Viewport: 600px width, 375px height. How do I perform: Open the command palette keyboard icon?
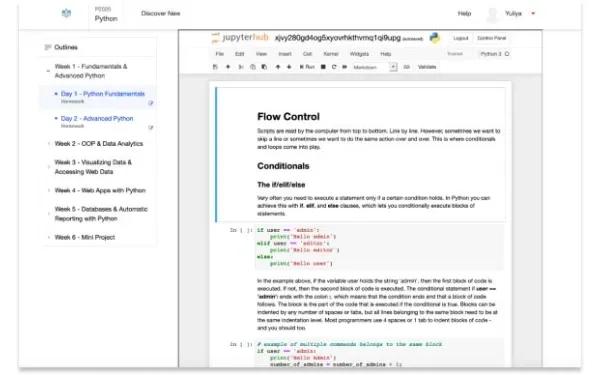406,67
